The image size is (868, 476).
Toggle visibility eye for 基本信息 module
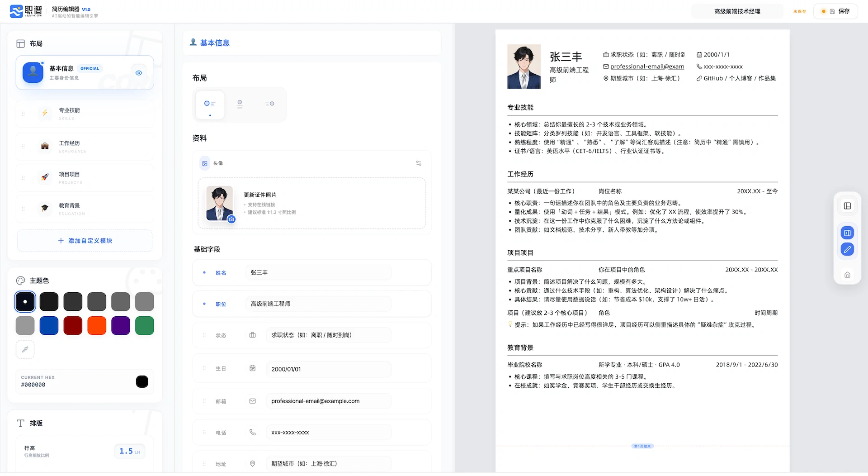click(139, 73)
